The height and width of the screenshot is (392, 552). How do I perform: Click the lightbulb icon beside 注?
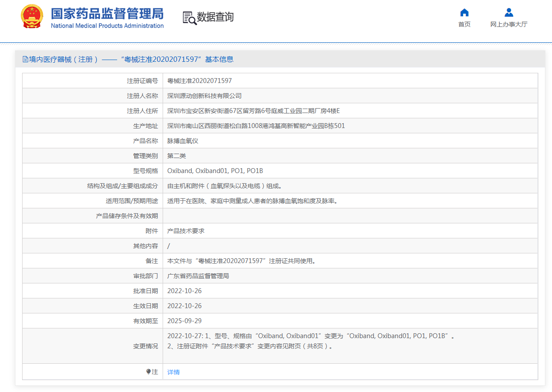[148, 372]
